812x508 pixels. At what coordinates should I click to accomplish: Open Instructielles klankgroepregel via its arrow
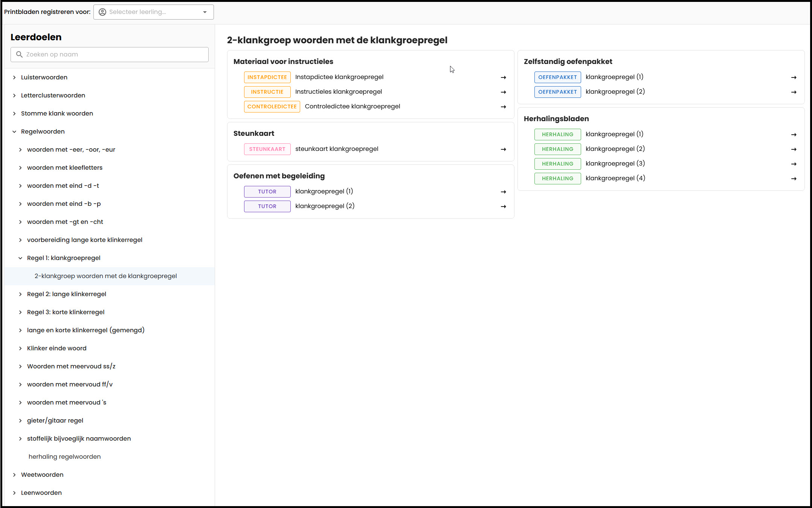pyautogui.click(x=503, y=92)
